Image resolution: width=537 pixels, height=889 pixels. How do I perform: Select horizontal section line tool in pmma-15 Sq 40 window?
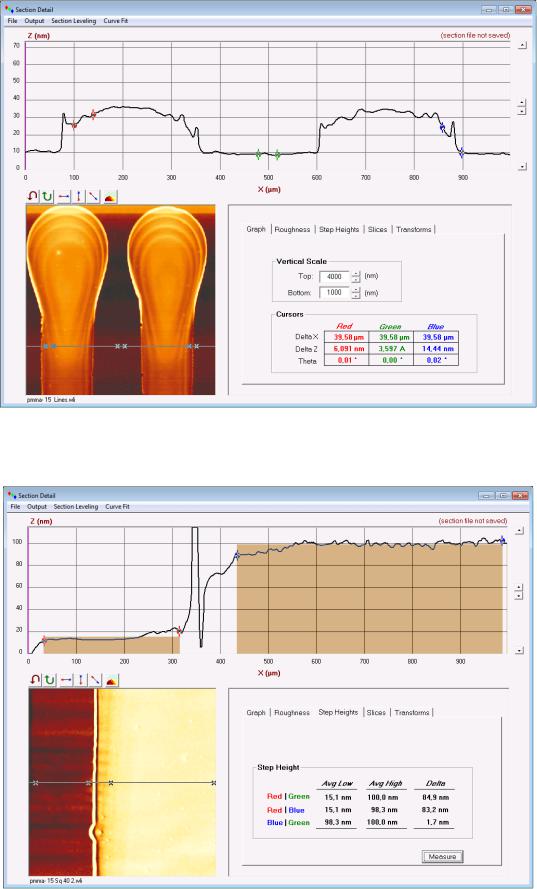(x=66, y=680)
